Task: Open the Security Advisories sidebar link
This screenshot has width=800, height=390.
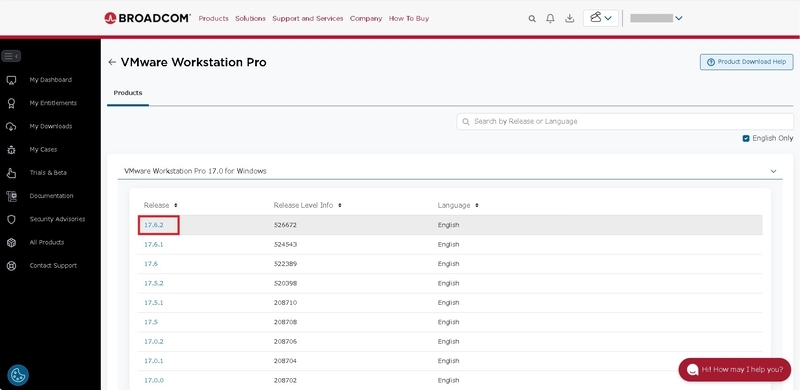Action: pyautogui.click(x=57, y=220)
